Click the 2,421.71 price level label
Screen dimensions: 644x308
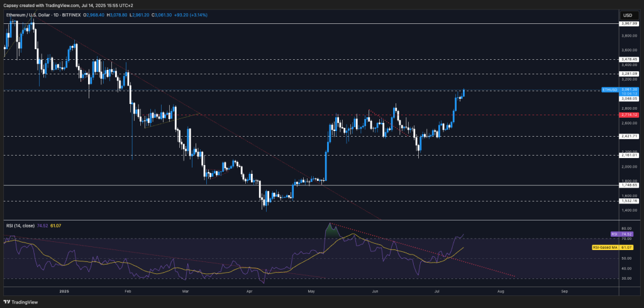coord(630,135)
